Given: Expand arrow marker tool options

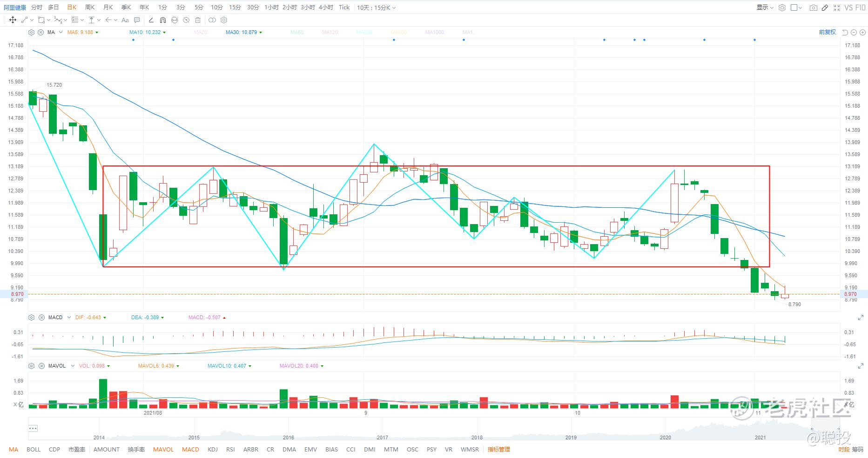Looking at the screenshot, I should point(116,20).
